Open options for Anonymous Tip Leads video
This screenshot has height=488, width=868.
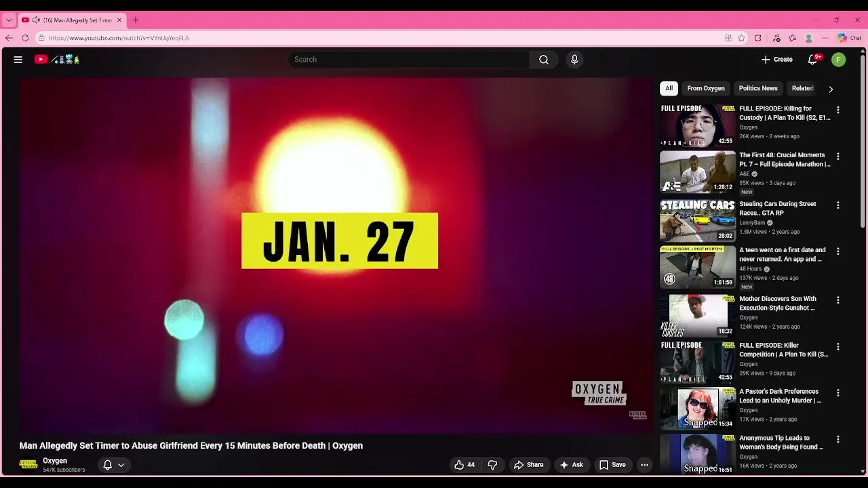point(838,440)
